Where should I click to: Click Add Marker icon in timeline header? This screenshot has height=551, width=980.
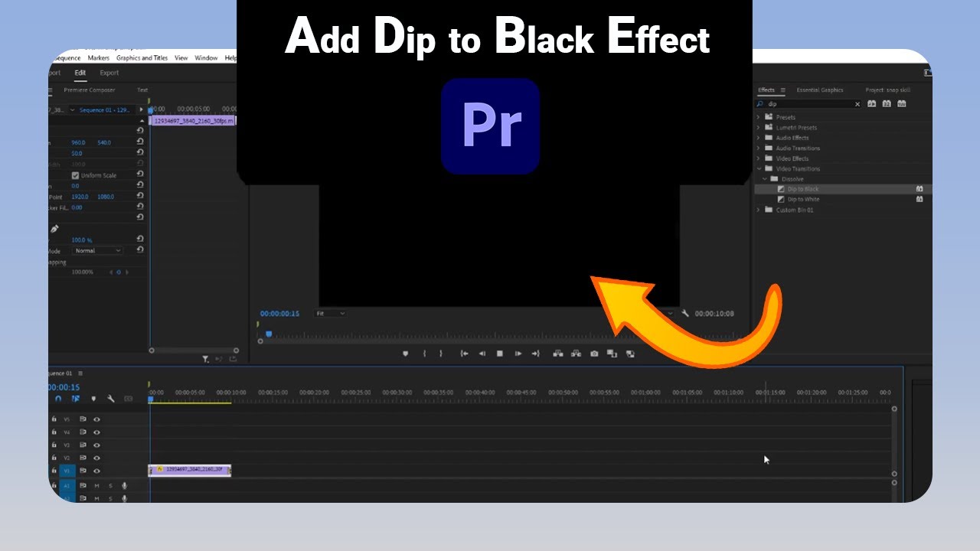(x=94, y=399)
